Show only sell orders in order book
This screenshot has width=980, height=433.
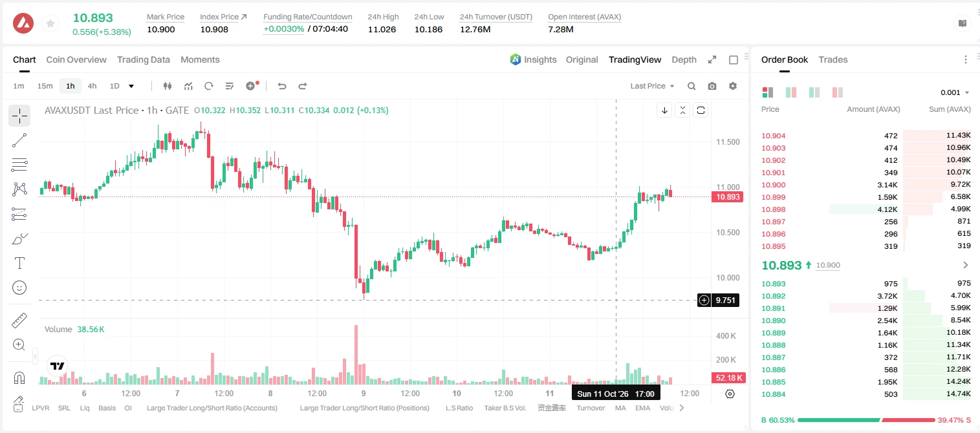(838, 92)
